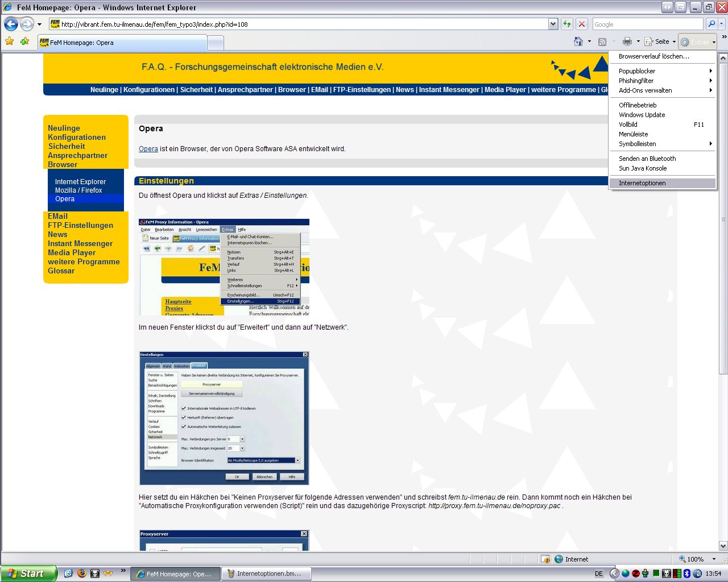Open search provider dropdown arrow

coord(721,24)
